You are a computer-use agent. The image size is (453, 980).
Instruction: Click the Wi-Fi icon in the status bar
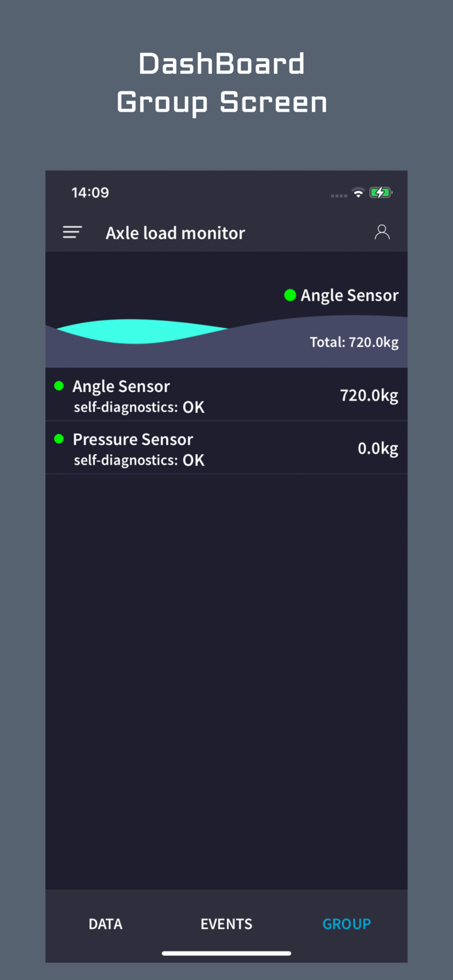coord(357,192)
